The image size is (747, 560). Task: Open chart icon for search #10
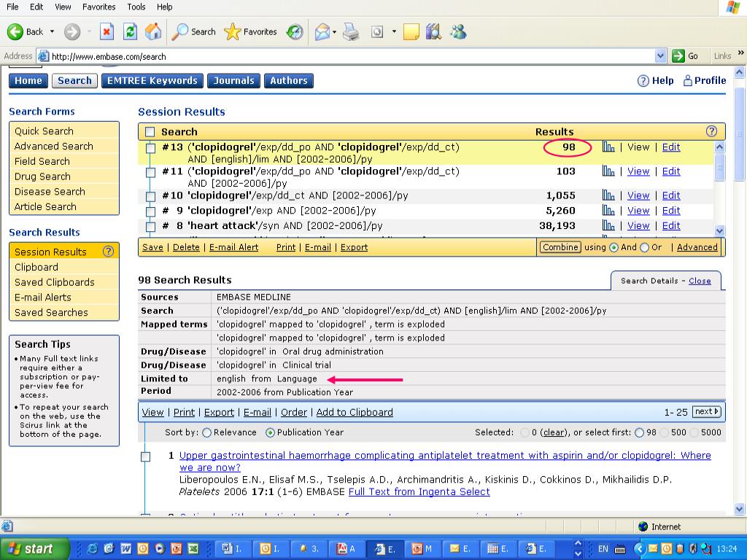[x=608, y=195]
